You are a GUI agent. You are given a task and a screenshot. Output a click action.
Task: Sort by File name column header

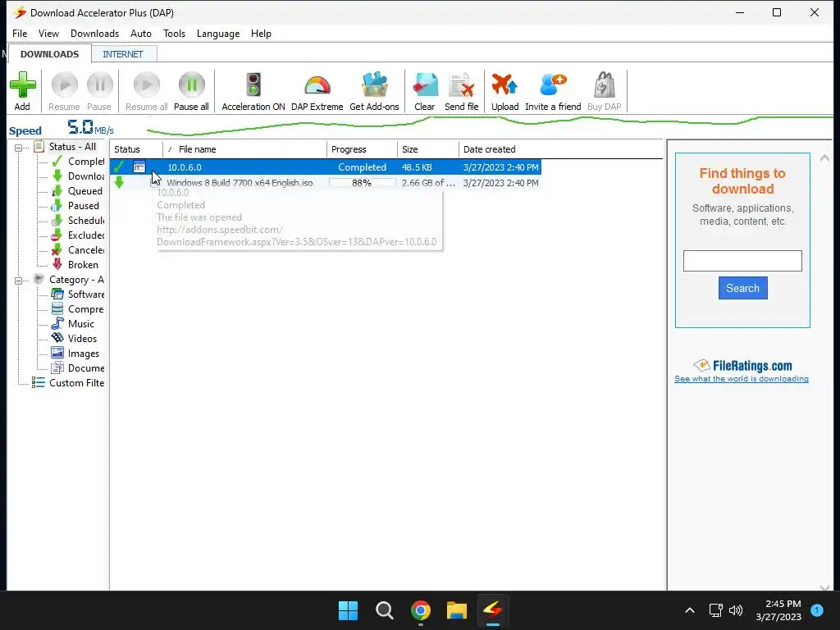coord(244,149)
